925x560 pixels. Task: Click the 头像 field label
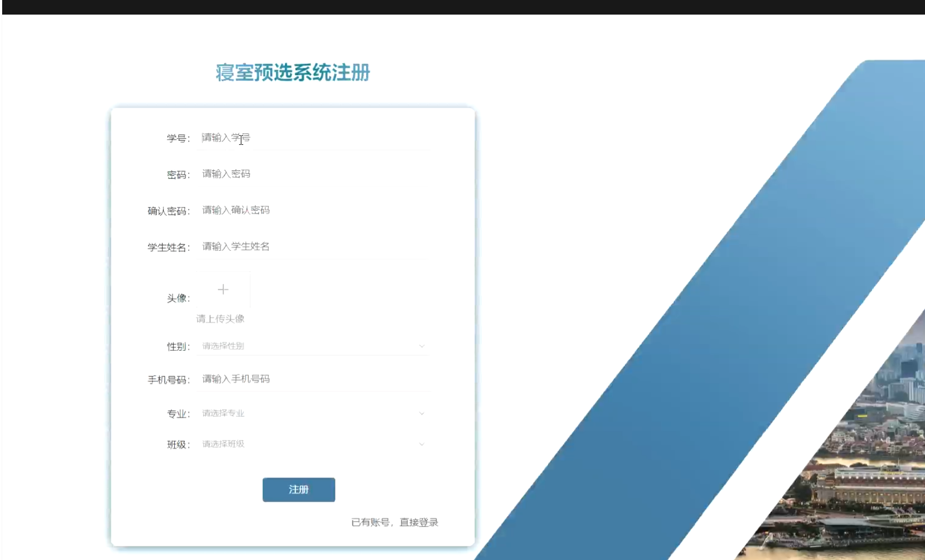click(x=177, y=298)
